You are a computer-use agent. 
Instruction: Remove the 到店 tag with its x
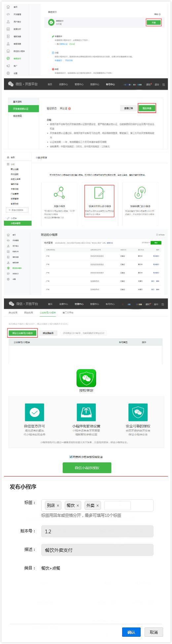[58, 506]
